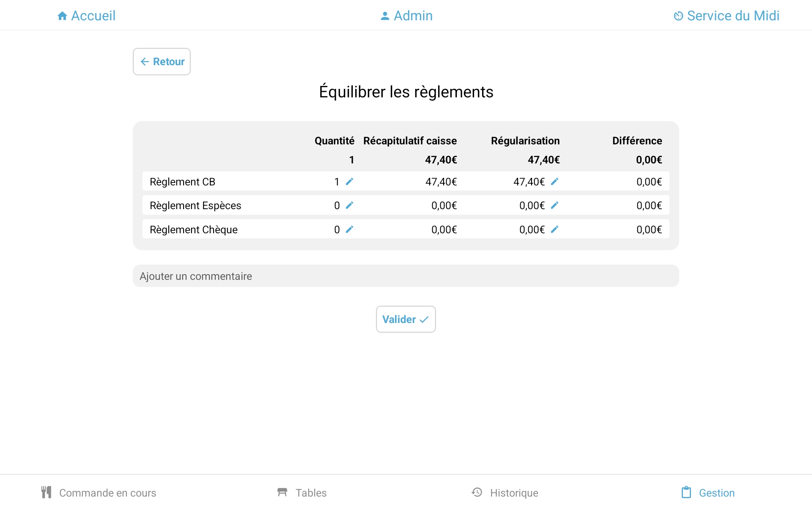Edit régularisation amount for Règlement CB

click(x=554, y=182)
